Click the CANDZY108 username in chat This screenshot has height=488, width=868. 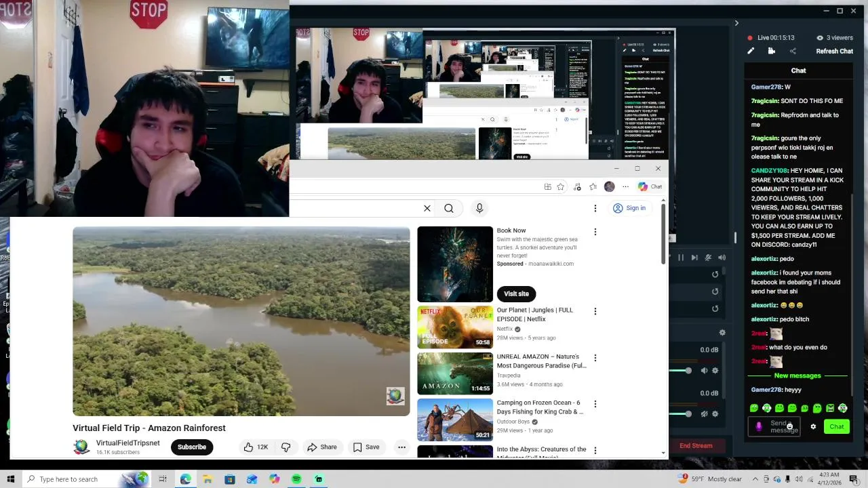(x=769, y=171)
